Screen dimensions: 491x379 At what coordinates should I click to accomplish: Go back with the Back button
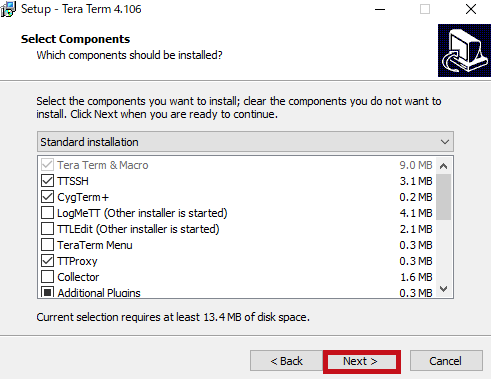287,361
